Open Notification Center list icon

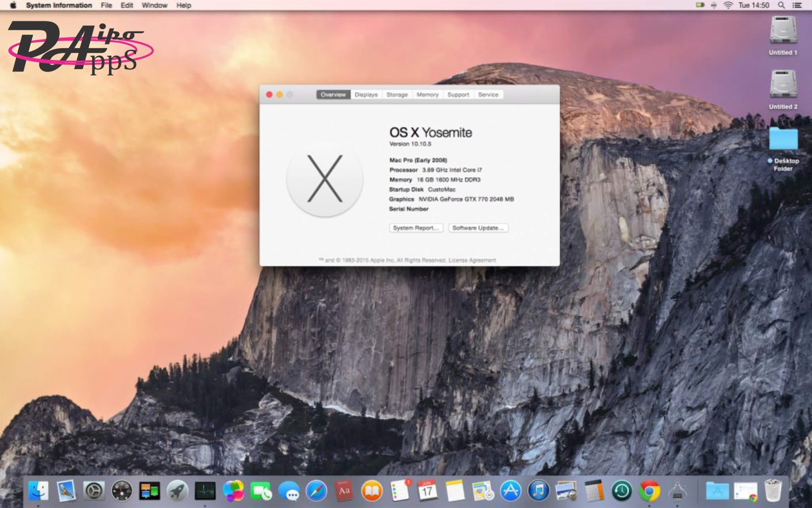coord(797,5)
